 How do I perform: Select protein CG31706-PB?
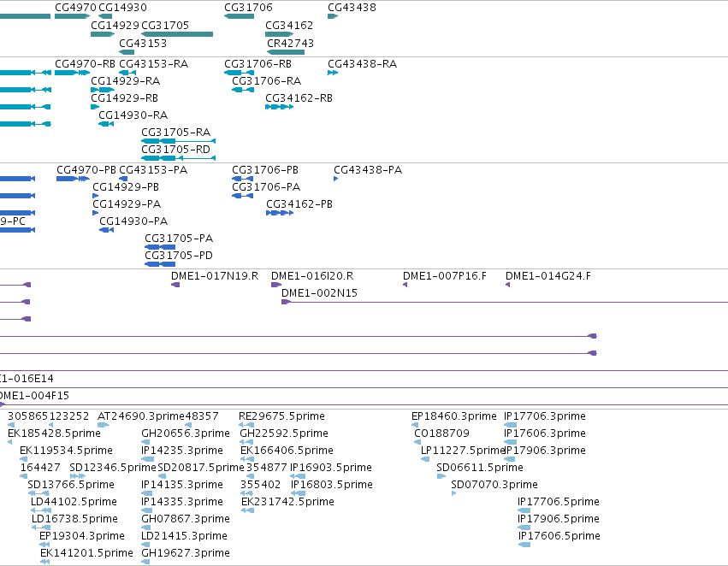pyautogui.click(x=242, y=179)
